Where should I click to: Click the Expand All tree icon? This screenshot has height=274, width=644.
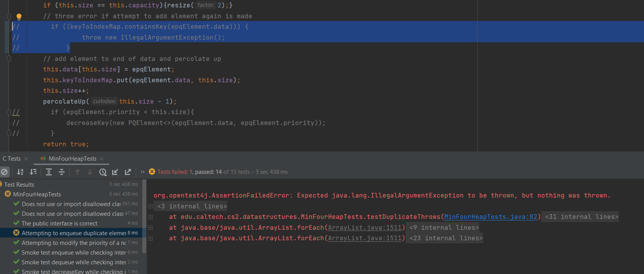pyautogui.click(x=49, y=172)
